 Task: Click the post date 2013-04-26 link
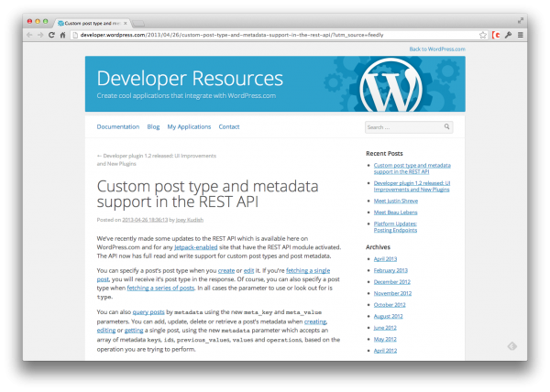[x=145, y=220]
